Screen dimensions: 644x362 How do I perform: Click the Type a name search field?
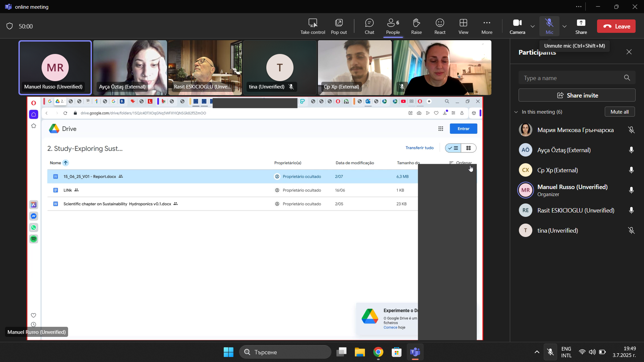tap(577, 78)
